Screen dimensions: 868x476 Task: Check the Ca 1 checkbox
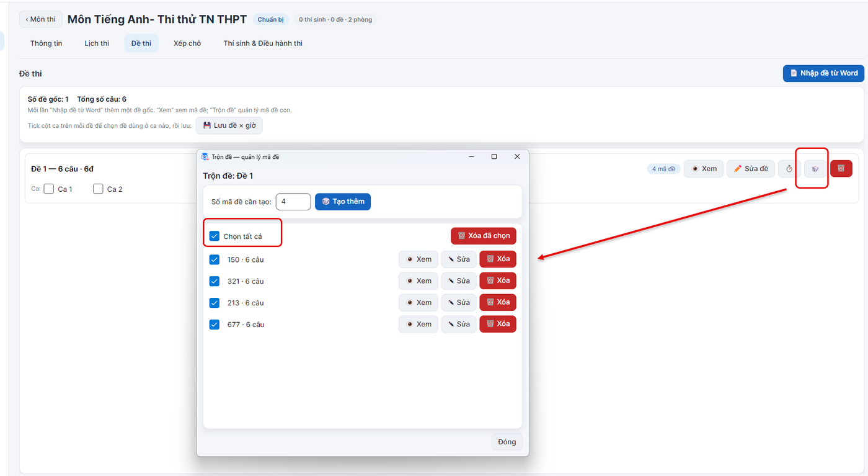(49, 189)
